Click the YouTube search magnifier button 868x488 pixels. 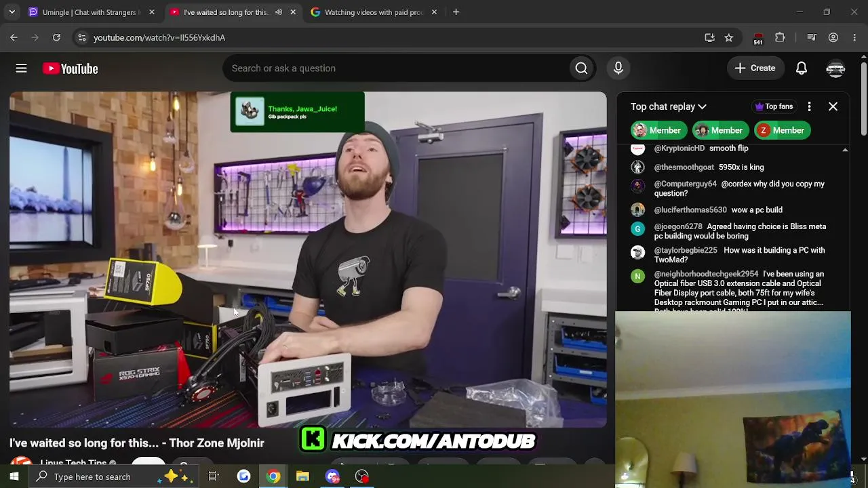581,68
